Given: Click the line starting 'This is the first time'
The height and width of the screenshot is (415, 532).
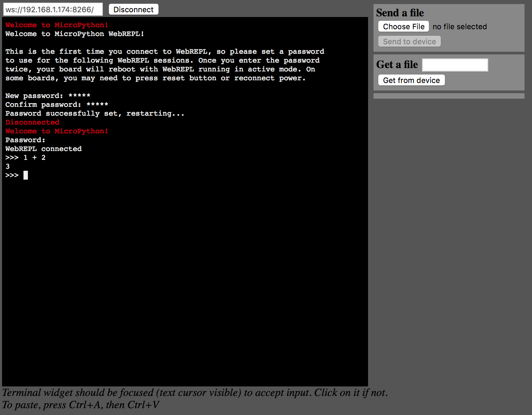Looking at the screenshot, I should [x=165, y=51].
